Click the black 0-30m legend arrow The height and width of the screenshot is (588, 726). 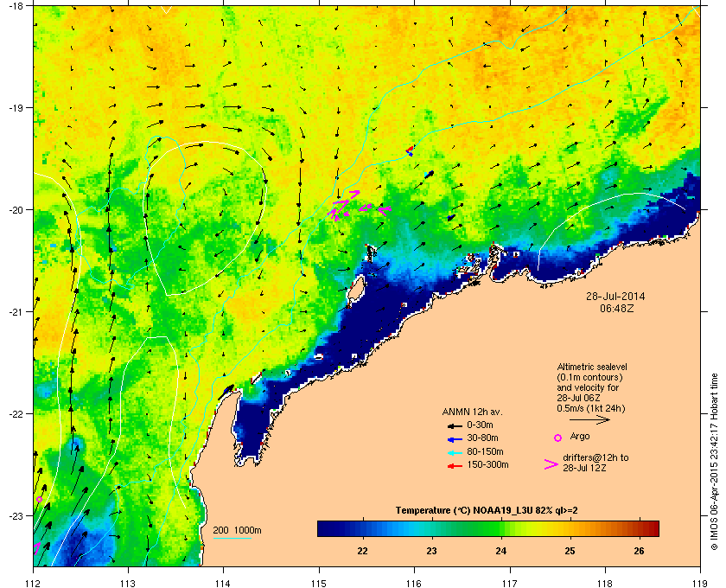pos(455,425)
